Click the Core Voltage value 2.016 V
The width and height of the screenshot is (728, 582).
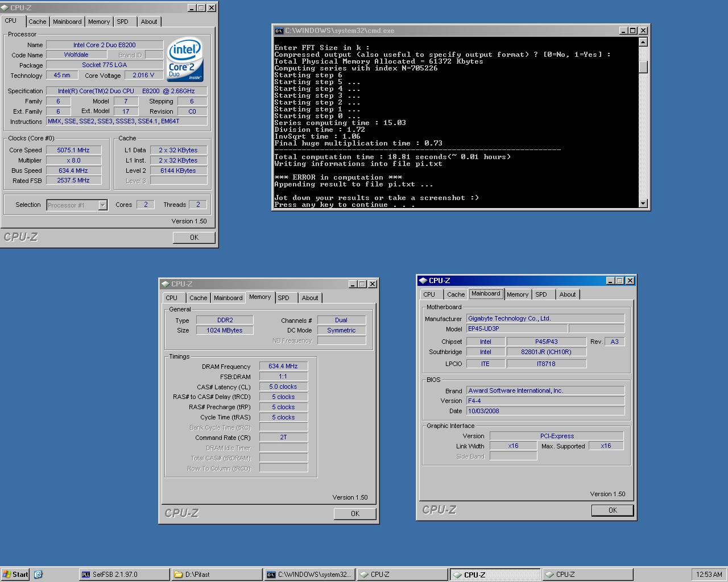coord(144,75)
